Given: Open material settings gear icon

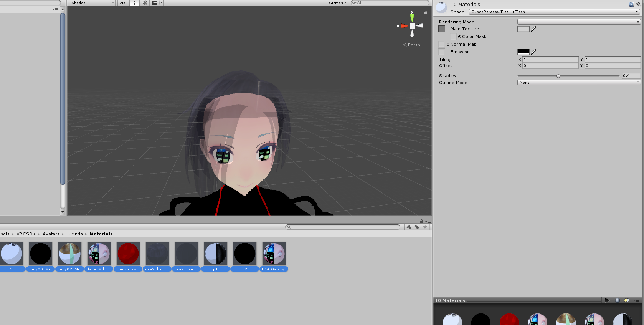Looking at the screenshot, I should (639, 4).
